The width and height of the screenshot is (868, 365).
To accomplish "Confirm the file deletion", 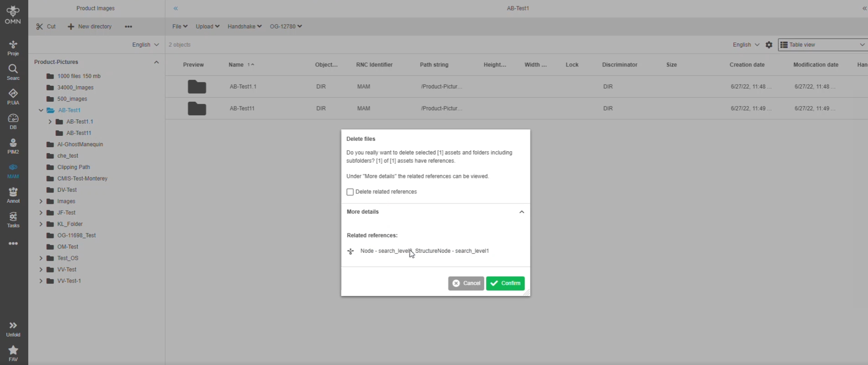I will point(505,283).
